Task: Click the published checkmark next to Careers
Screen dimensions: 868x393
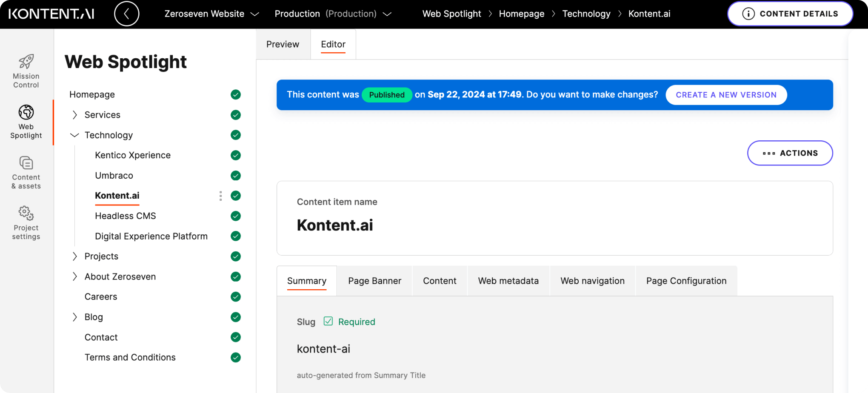Action: point(235,296)
